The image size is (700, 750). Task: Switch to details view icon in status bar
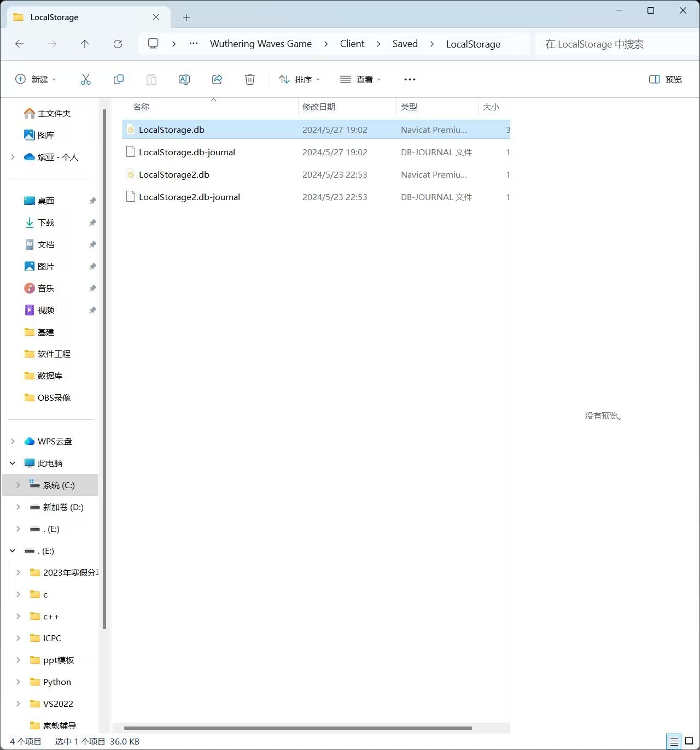(x=674, y=742)
